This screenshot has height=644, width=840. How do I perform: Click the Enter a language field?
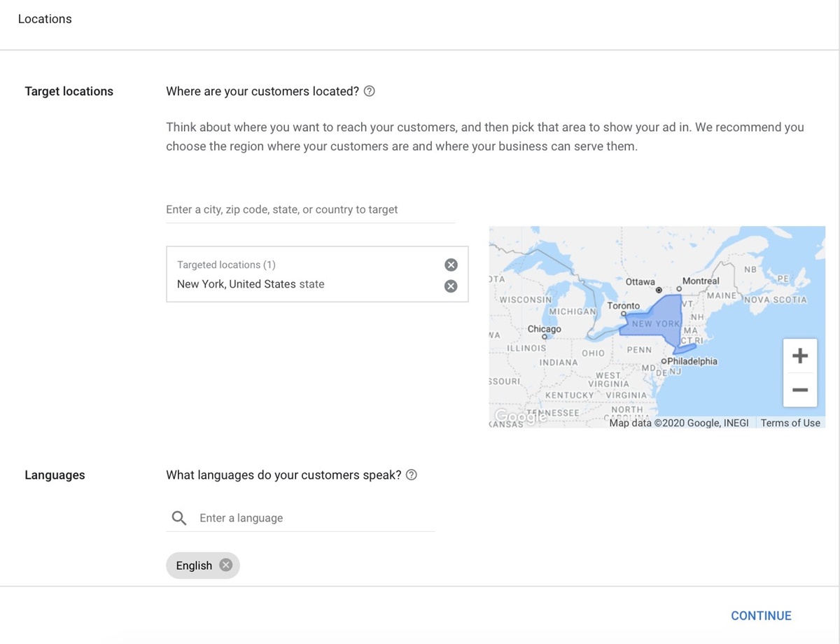[315, 518]
